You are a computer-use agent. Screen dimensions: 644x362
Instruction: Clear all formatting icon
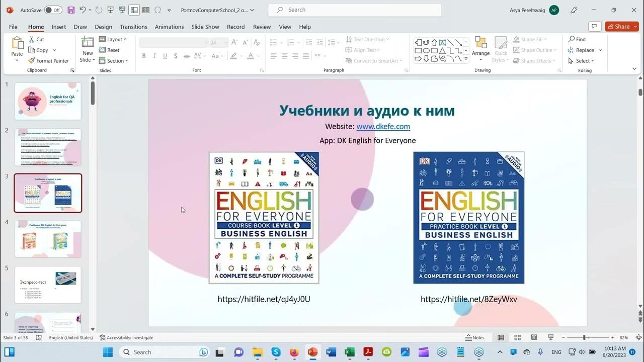click(257, 43)
